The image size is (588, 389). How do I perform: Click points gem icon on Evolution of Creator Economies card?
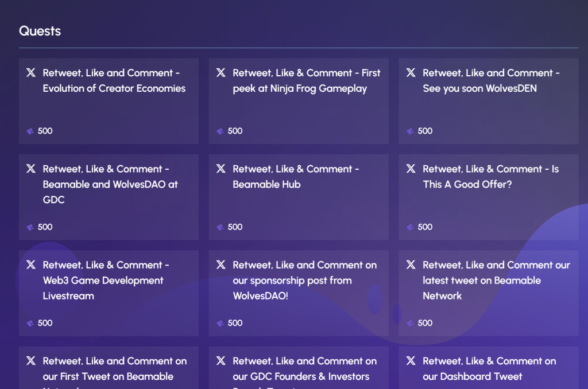click(30, 131)
